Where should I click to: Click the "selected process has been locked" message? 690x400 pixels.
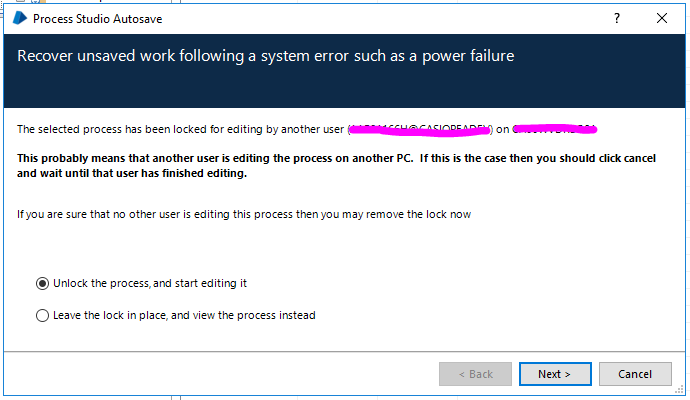click(180, 129)
